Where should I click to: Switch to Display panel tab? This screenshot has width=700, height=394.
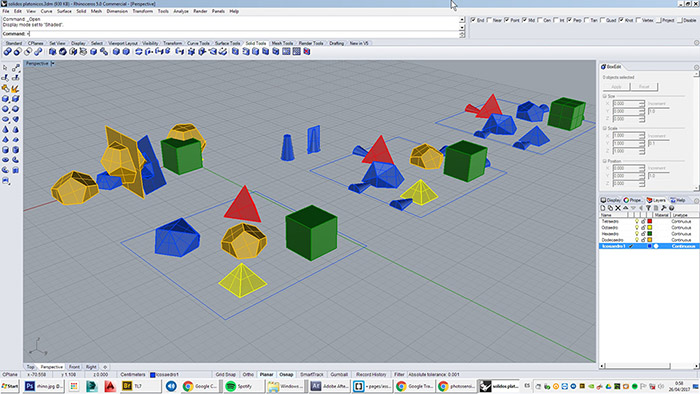point(611,200)
